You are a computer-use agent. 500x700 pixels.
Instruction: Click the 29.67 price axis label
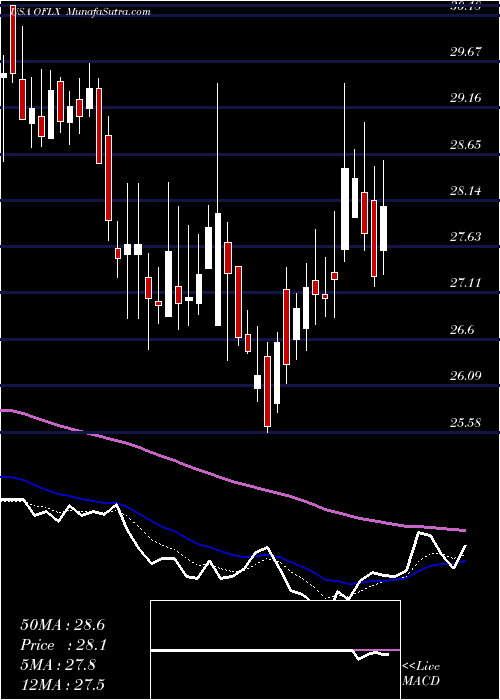pos(466,52)
